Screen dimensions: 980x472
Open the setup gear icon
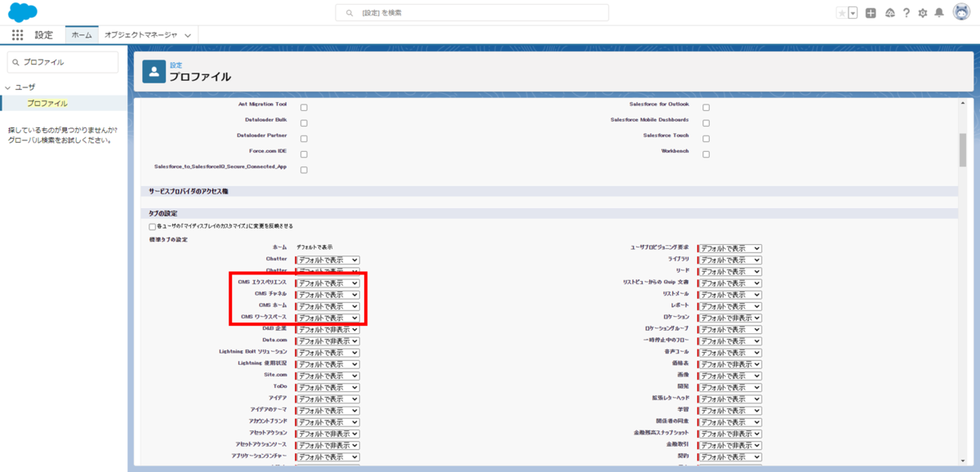coord(923,13)
